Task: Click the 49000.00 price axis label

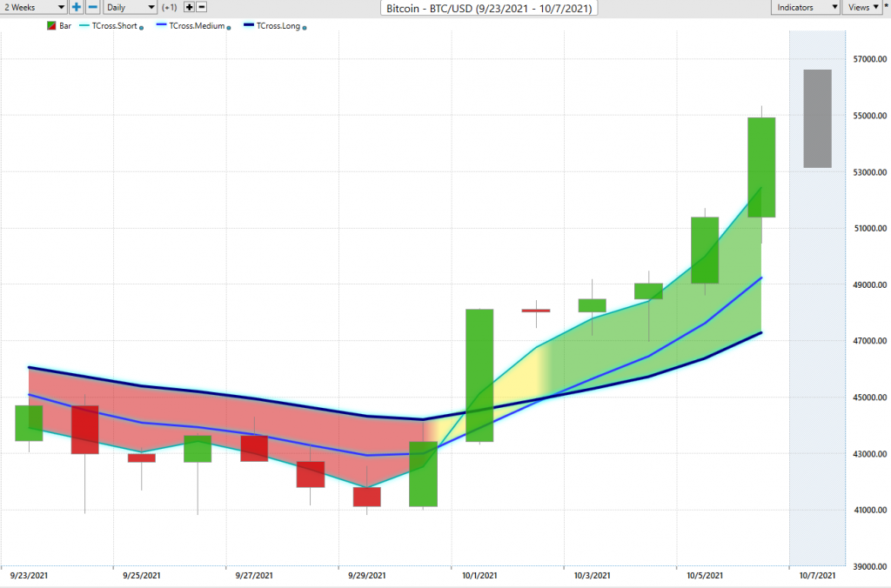Action: pyautogui.click(x=869, y=284)
